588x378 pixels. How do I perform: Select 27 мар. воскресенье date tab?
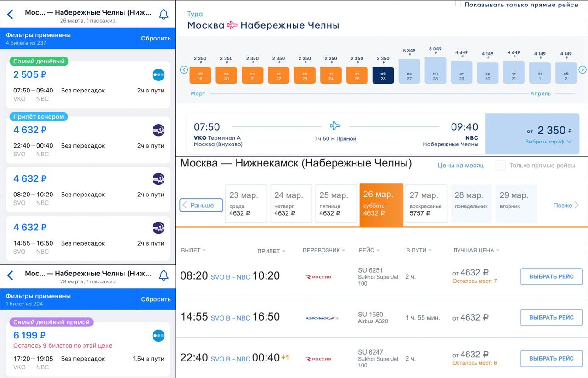(x=426, y=204)
